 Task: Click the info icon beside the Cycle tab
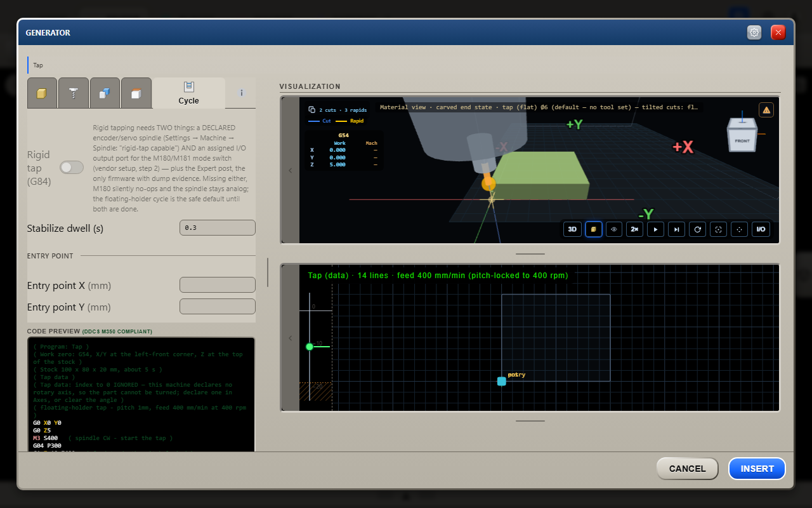pos(242,93)
